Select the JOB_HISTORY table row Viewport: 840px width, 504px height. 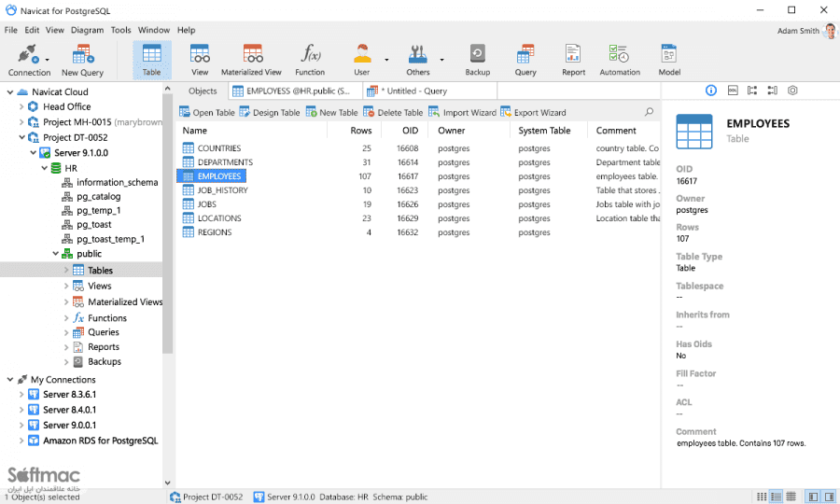418,190
